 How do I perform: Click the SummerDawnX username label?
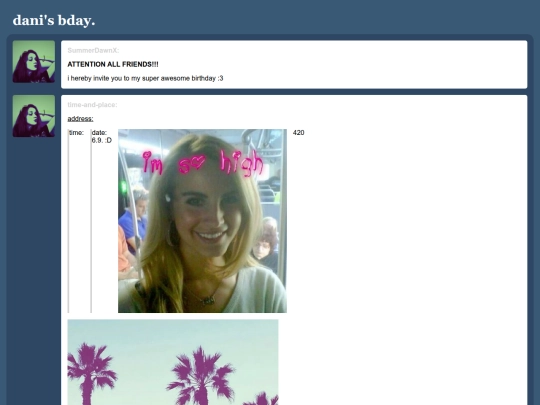pos(93,51)
